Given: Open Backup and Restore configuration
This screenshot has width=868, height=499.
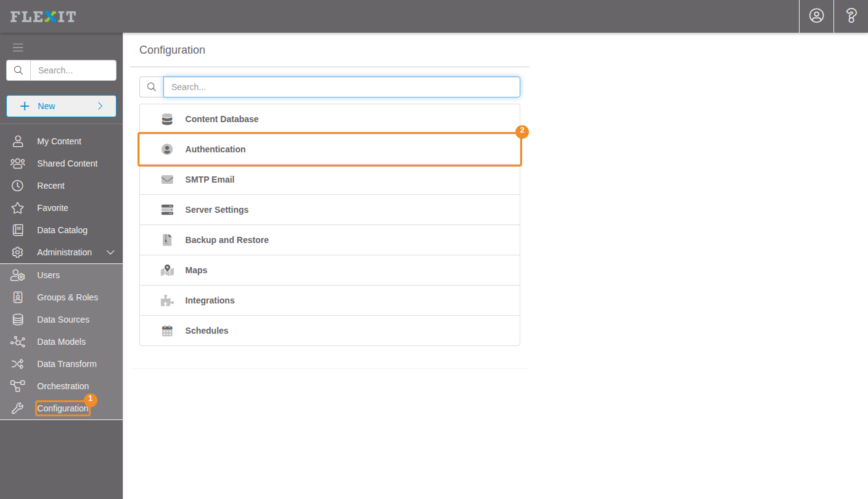Looking at the screenshot, I should tap(330, 240).
